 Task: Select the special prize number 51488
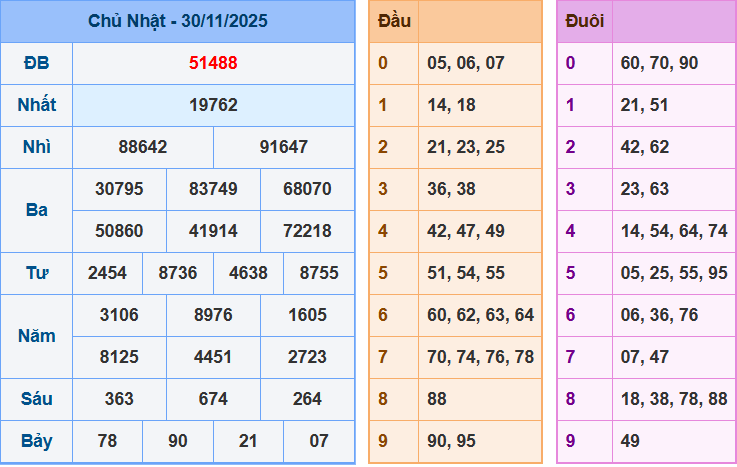(213, 63)
